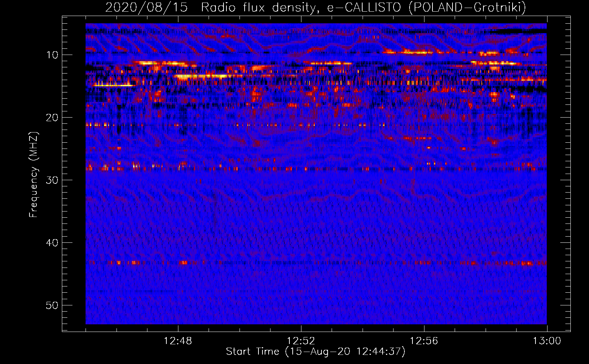Click the 'Start Time (15-Aug-20 12:44:37)' axis label
This screenshot has width=589, height=364.
coord(316,352)
